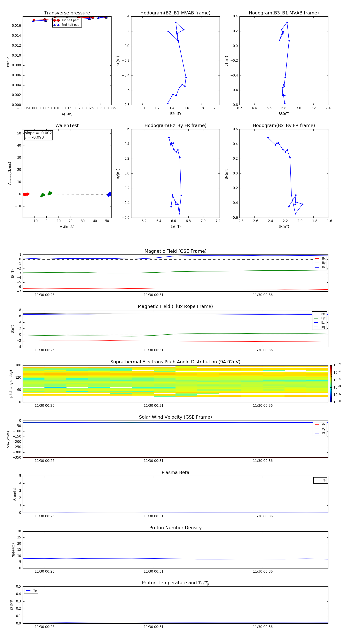
Task: Click the "Solar Wind Velocity (GSE Frame)" title
Action: coord(175,417)
